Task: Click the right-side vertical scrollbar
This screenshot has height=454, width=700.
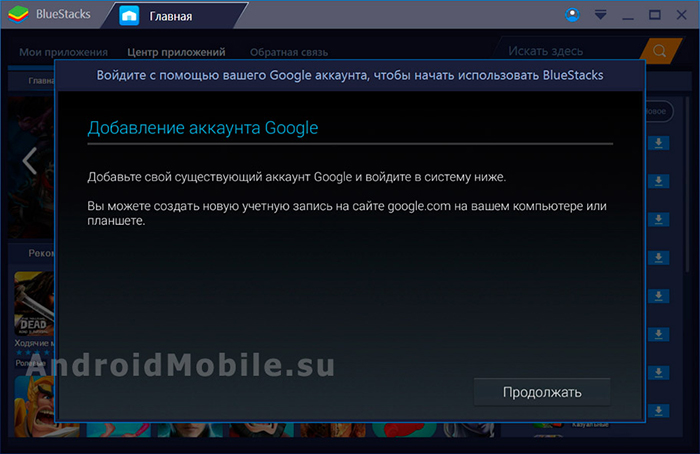Action: coord(688,185)
